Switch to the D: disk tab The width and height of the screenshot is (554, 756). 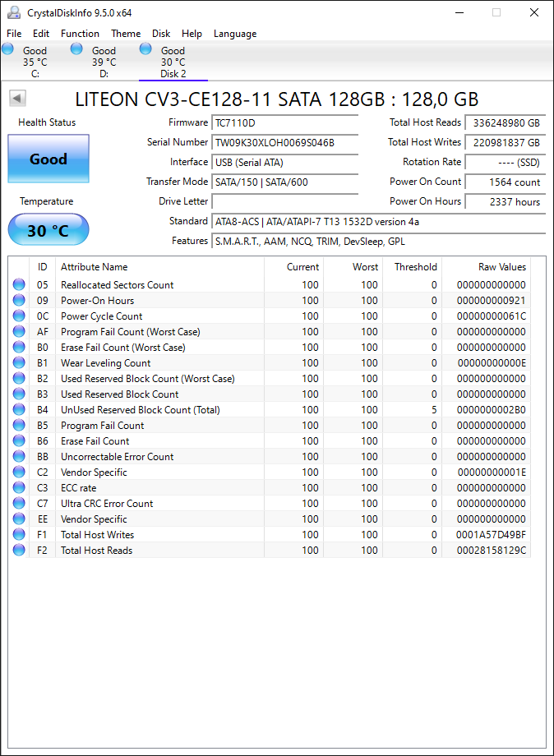(104, 62)
